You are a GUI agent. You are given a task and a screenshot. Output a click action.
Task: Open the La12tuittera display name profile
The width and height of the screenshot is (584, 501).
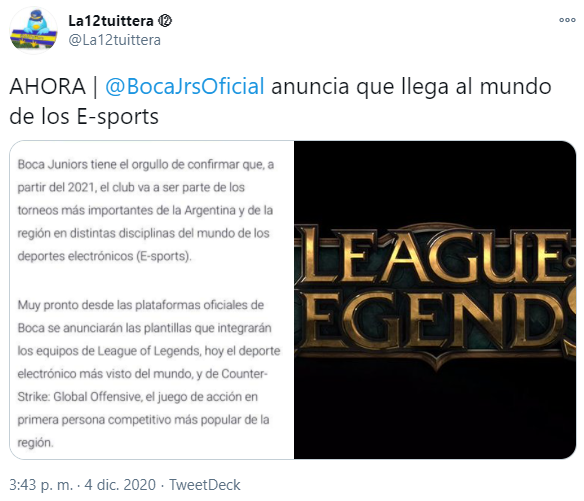(111, 21)
